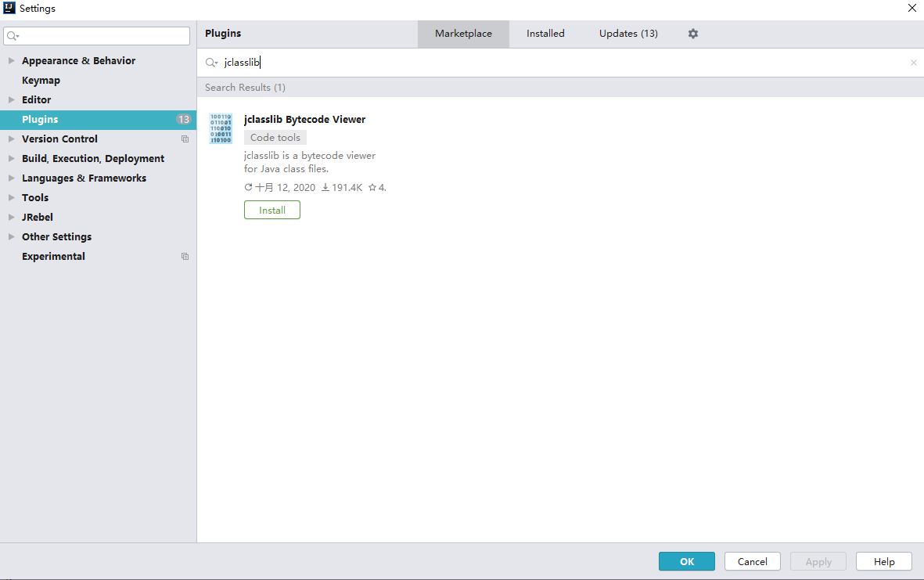
Task: Open the plugins gear settings menu
Action: [x=693, y=34]
